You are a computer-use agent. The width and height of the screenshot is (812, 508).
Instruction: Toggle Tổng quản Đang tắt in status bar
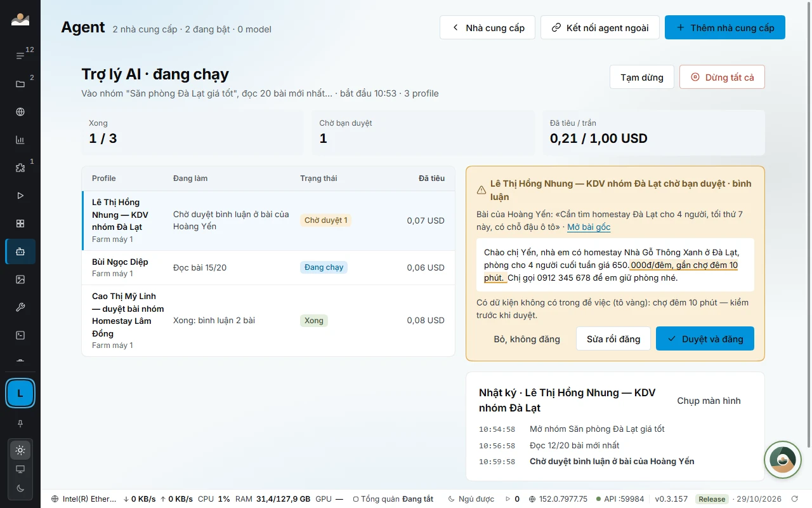click(393, 499)
